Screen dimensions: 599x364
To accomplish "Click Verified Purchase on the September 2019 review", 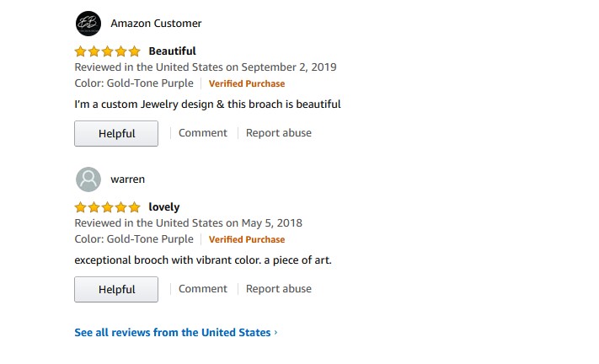I will [247, 84].
